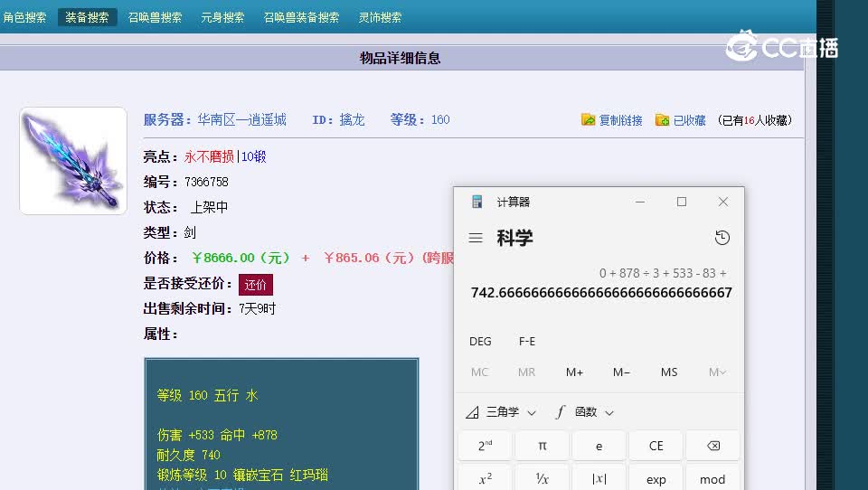Expand the 函数 functions dropdown

tap(585, 412)
